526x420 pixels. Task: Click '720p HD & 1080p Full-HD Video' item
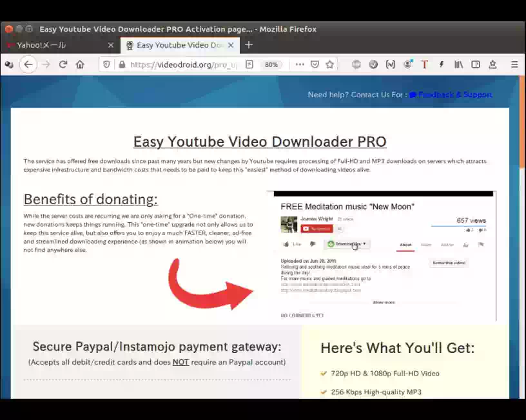tap(385, 374)
